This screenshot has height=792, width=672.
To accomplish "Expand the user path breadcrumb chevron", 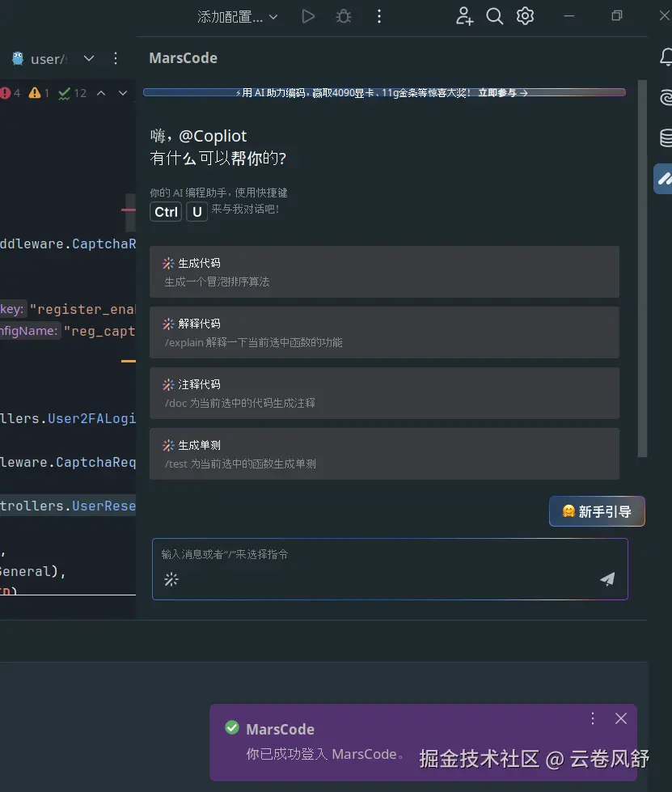I will 89,58.
